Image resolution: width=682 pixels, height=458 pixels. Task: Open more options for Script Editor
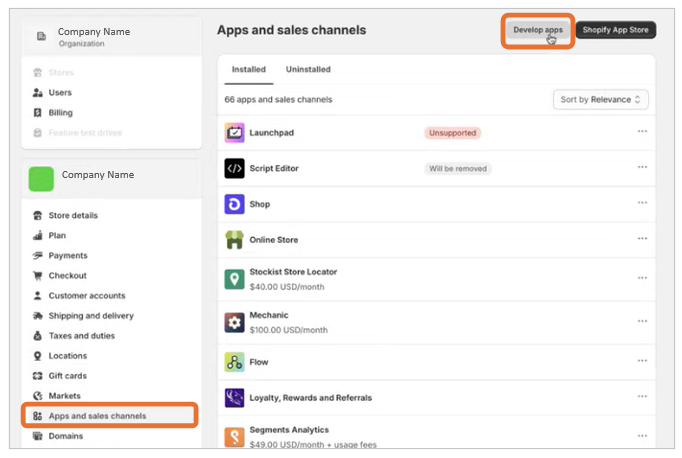(x=642, y=167)
